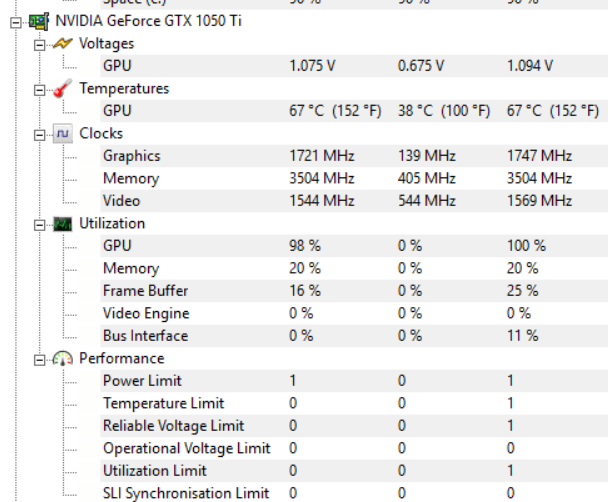Select the Frame Buffer row

point(354,291)
